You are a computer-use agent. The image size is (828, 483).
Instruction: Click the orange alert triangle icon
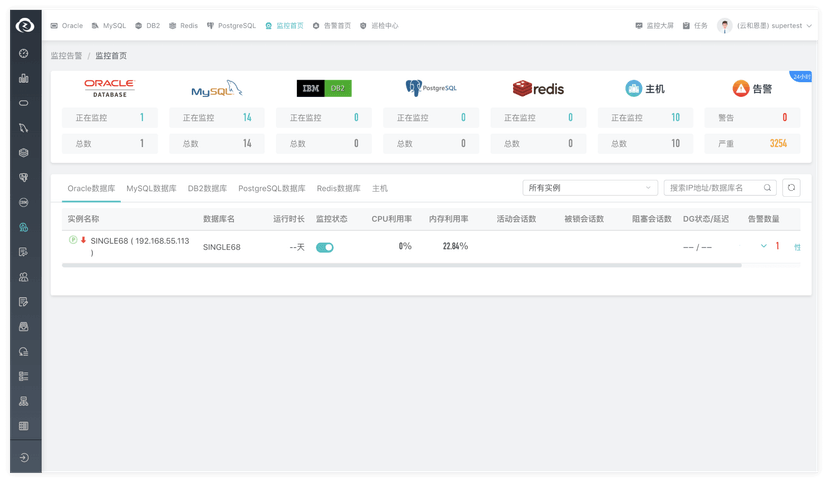[x=741, y=88]
